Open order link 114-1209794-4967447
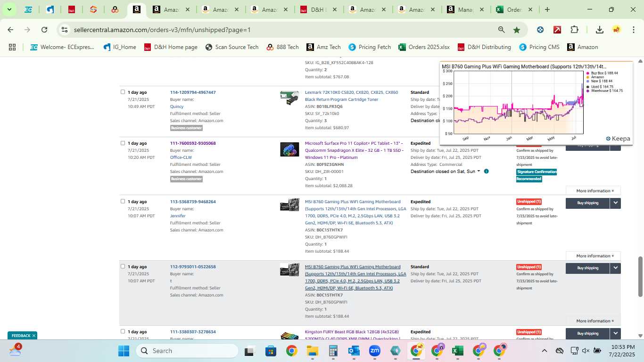Screen dimensions: 644x362 tap(193, 92)
